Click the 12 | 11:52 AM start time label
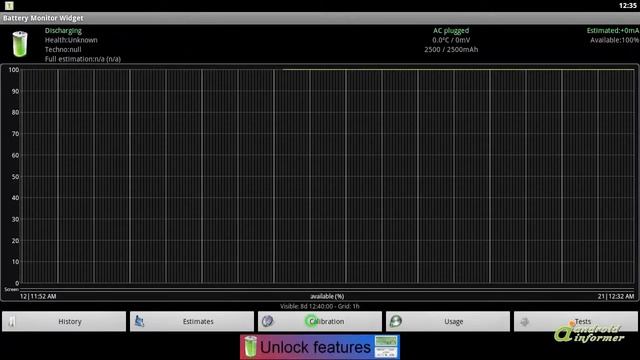This screenshot has width=640, height=360. (38, 296)
